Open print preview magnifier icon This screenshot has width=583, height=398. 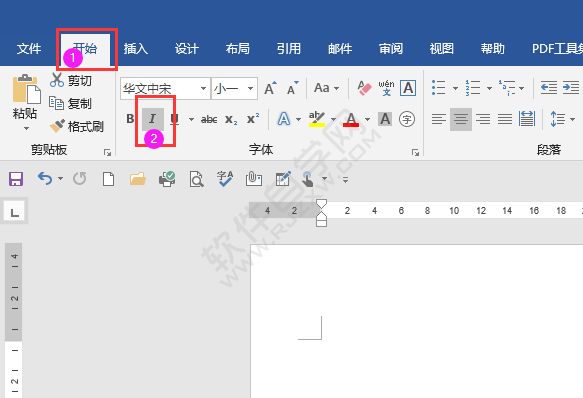point(196,179)
